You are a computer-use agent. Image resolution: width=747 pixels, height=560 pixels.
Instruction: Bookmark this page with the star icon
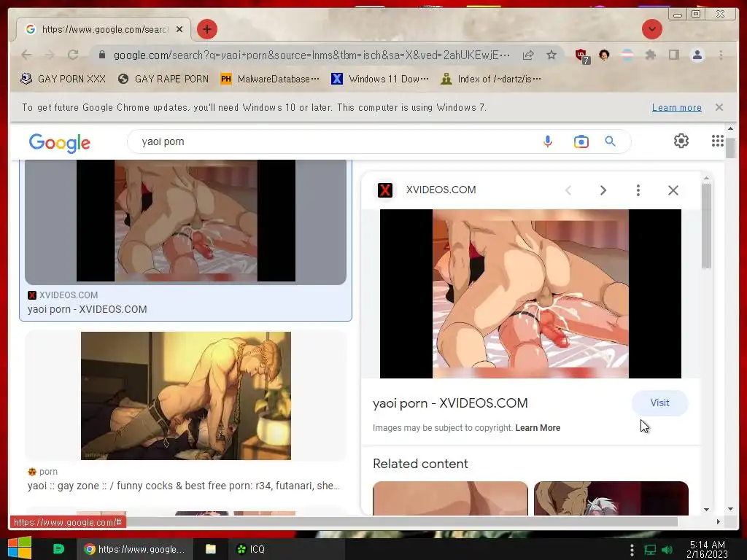click(551, 55)
